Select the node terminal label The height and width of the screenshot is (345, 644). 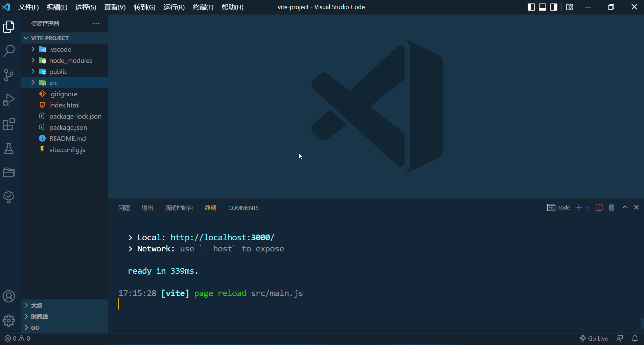(558, 207)
